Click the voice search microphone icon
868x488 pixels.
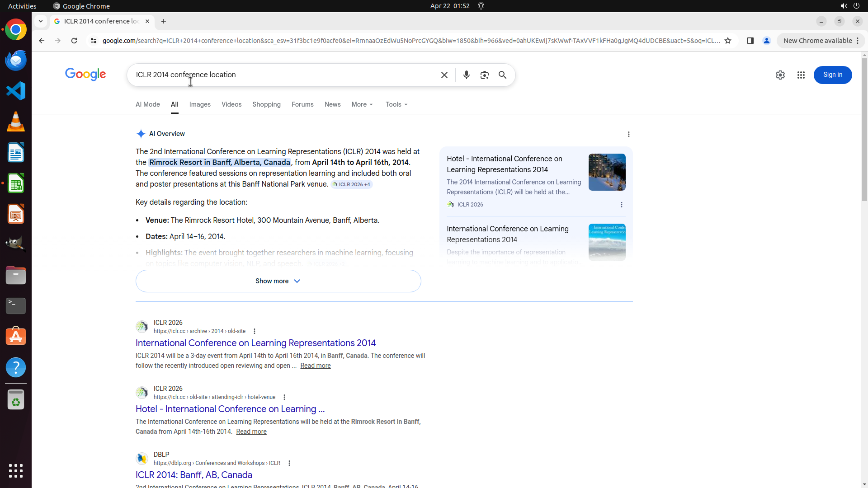(466, 75)
